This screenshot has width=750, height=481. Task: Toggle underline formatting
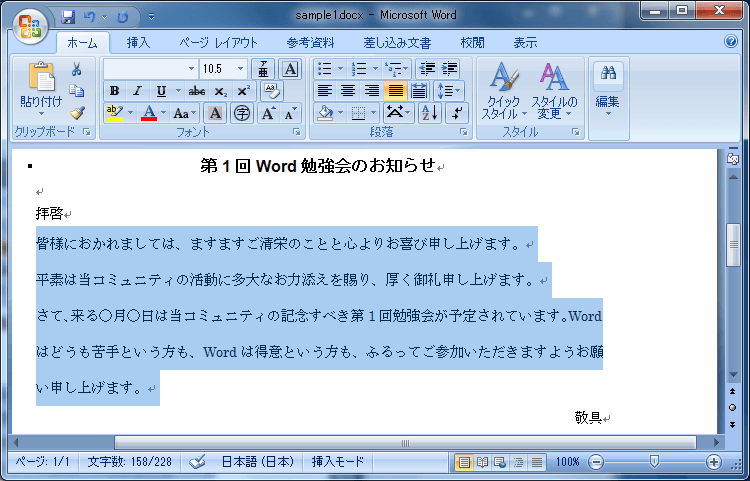[x=161, y=91]
